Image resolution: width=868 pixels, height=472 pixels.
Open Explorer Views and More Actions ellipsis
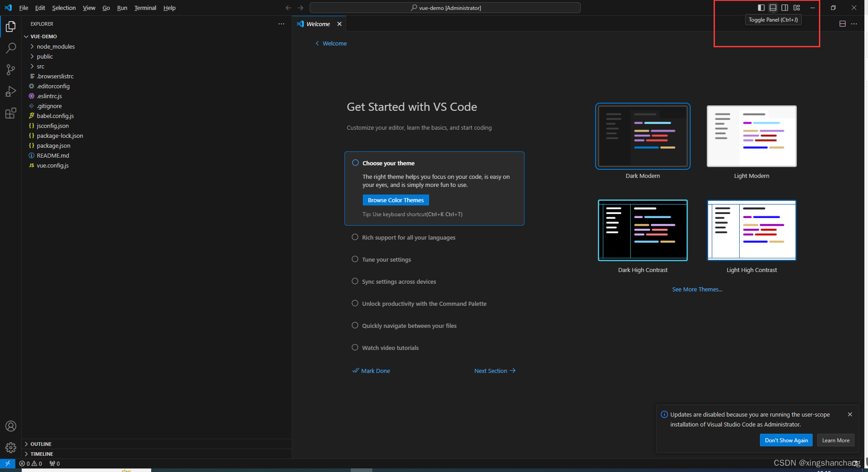pyautogui.click(x=281, y=24)
